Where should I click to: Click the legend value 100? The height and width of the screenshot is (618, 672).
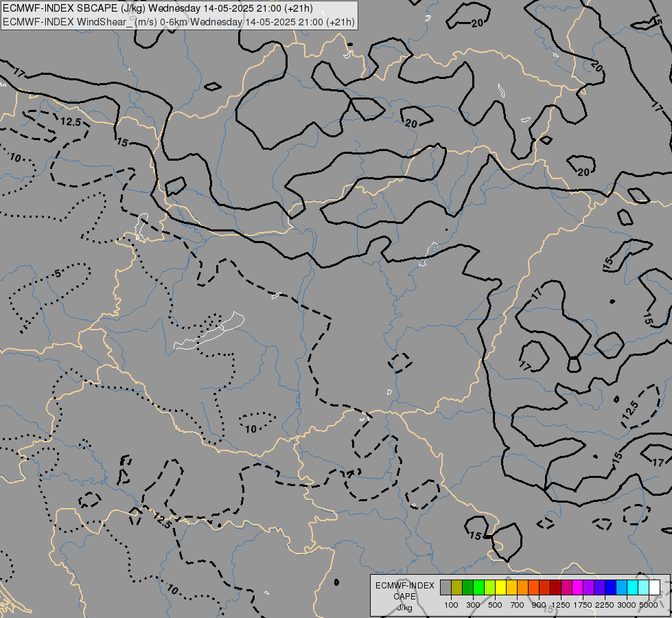coord(451,605)
